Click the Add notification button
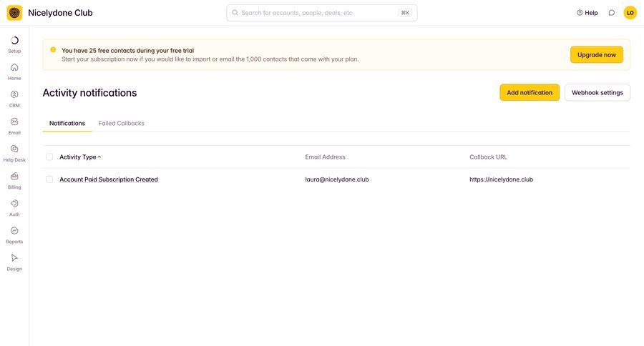Image resolution: width=644 pixels, height=346 pixels. click(x=530, y=93)
